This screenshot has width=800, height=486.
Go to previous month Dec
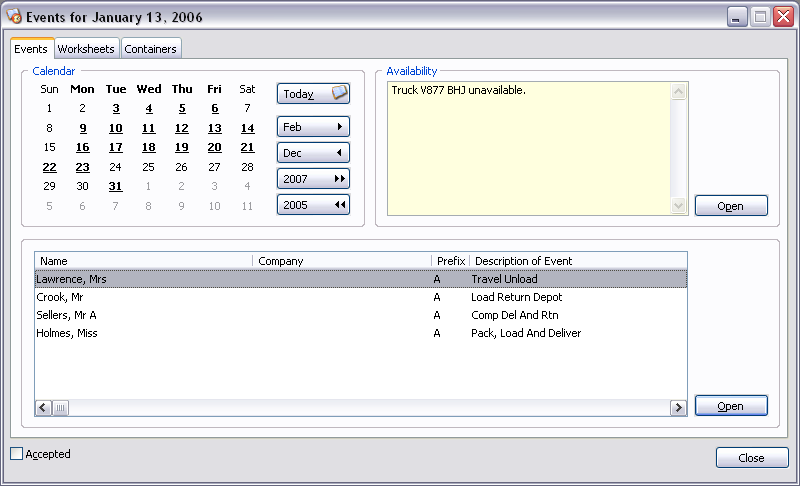(313, 153)
